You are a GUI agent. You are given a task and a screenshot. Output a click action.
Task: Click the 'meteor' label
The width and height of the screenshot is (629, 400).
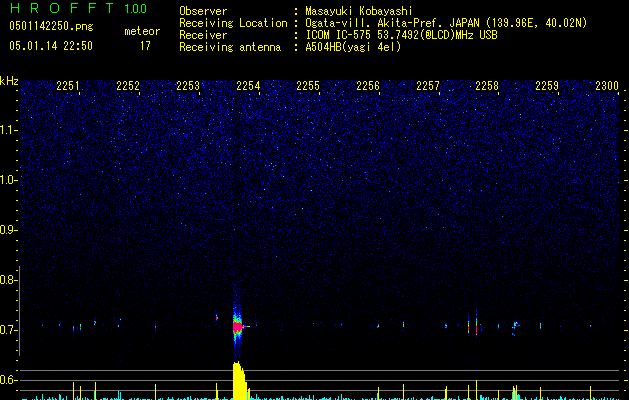pyautogui.click(x=142, y=31)
